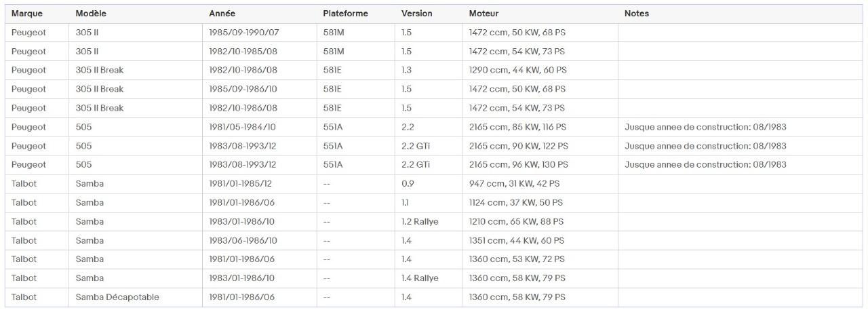Click the 1.2 Rallye version cell
The width and height of the screenshot is (868, 309).
420,221
